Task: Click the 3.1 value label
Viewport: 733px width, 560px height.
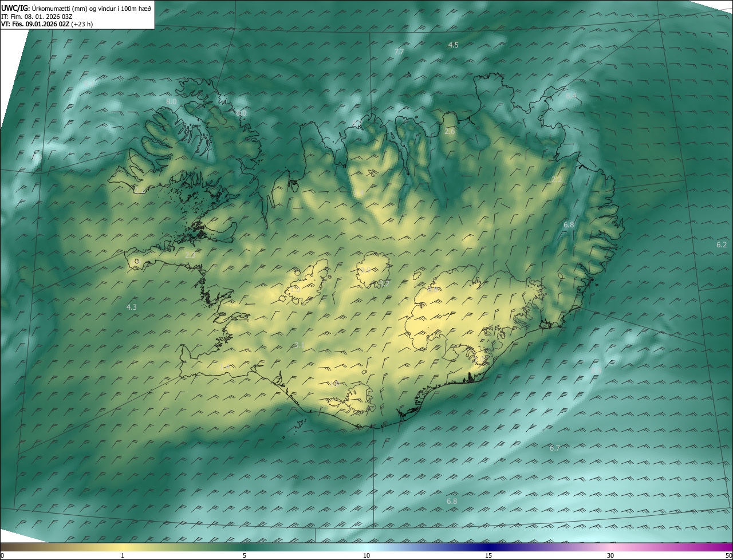Action: coord(299,345)
